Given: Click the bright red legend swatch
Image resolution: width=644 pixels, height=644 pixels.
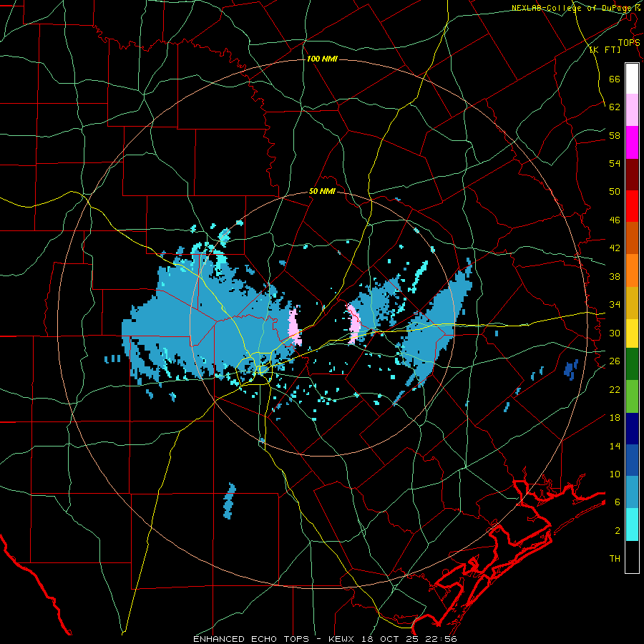Looking at the screenshot, I should pos(632,206).
